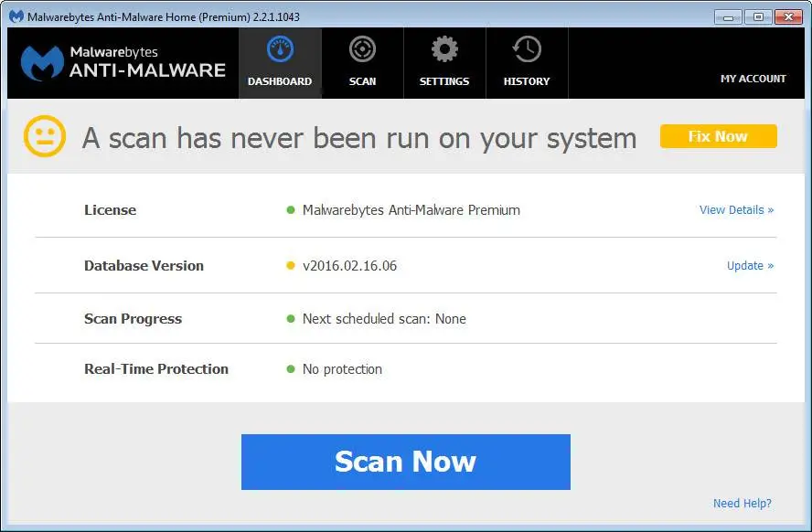Switch to the SCAN tab label
This screenshot has width=812, height=532.
coord(362,81)
